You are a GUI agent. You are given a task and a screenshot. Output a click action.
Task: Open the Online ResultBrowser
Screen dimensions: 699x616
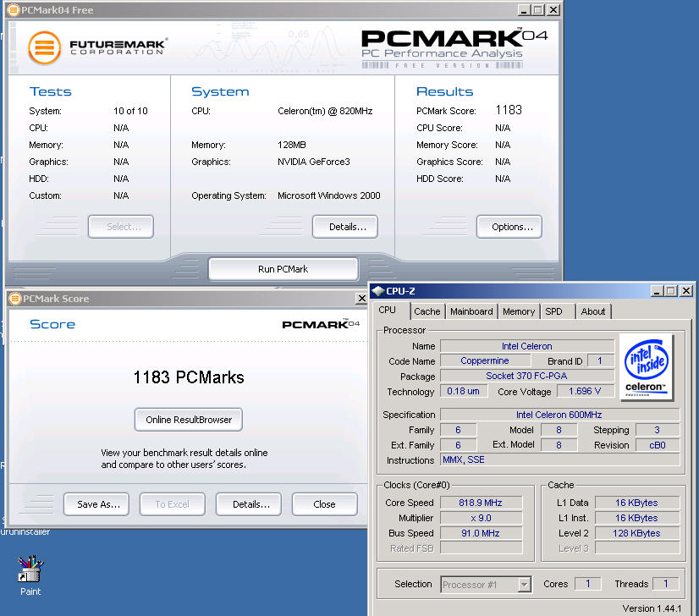(189, 420)
